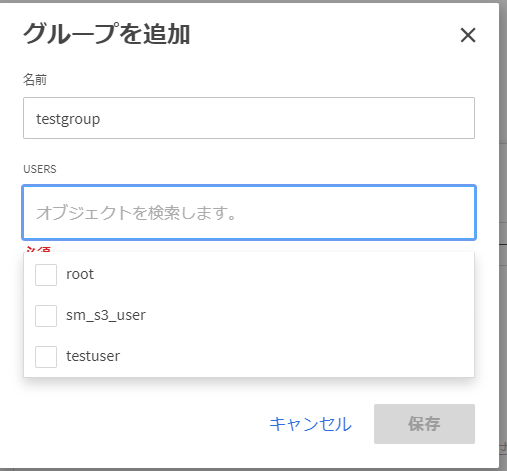Click the グループを追加 dialog title

click(x=107, y=34)
